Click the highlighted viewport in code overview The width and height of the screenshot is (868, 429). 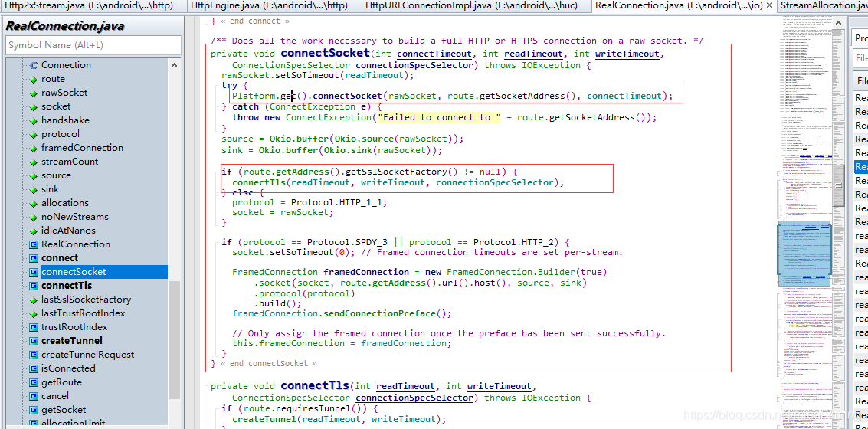804,254
